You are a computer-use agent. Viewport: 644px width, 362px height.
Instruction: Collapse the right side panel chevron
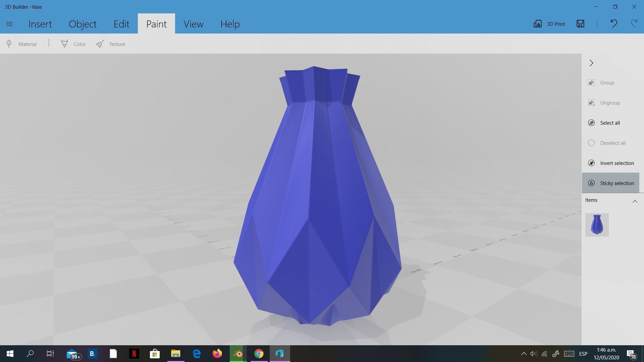click(591, 63)
